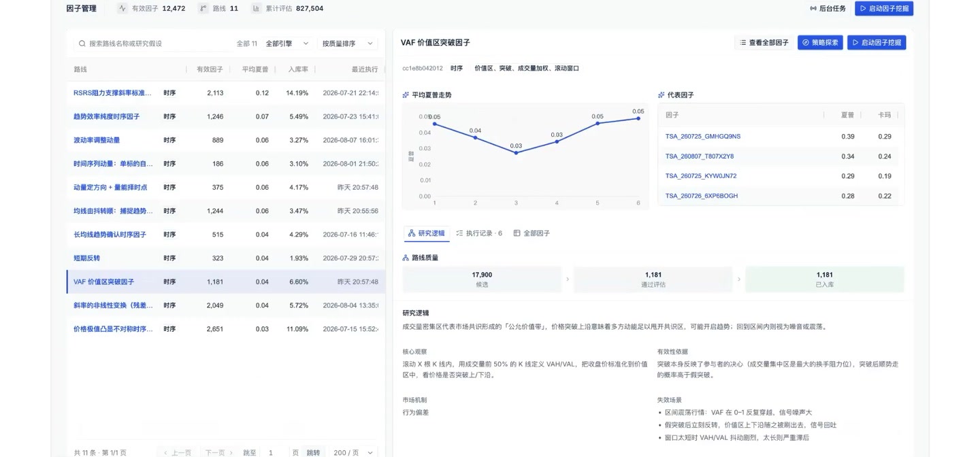Switch to 全部因子 tab
Viewport: 980px width, 457px height.
pos(532,233)
